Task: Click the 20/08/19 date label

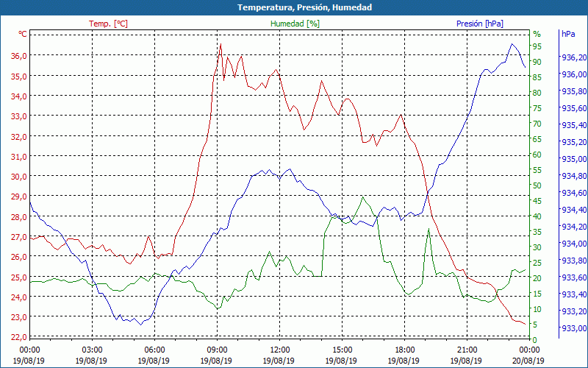Action: click(528, 361)
